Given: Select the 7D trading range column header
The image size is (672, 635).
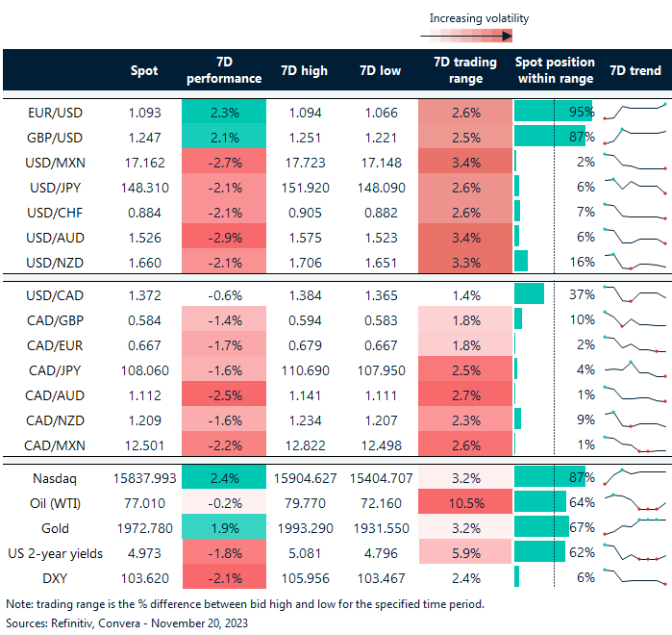Looking at the screenshot, I should click(x=466, y=70).
